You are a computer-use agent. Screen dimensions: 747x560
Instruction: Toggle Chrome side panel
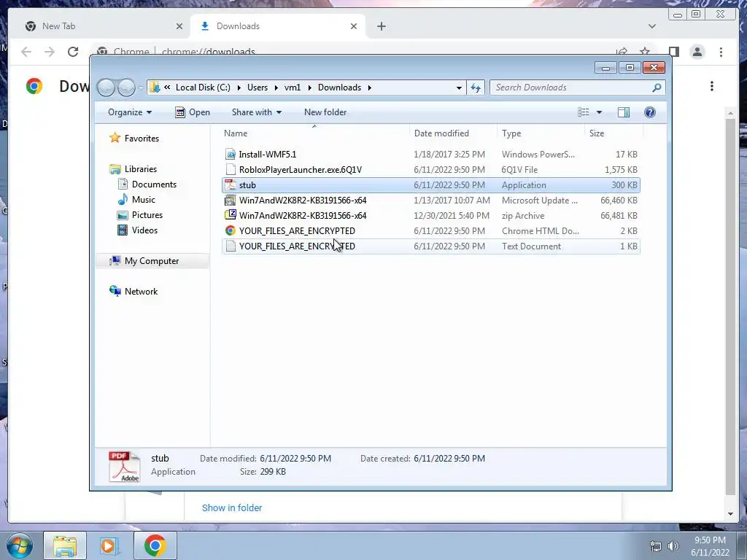(x=673, y=52)
